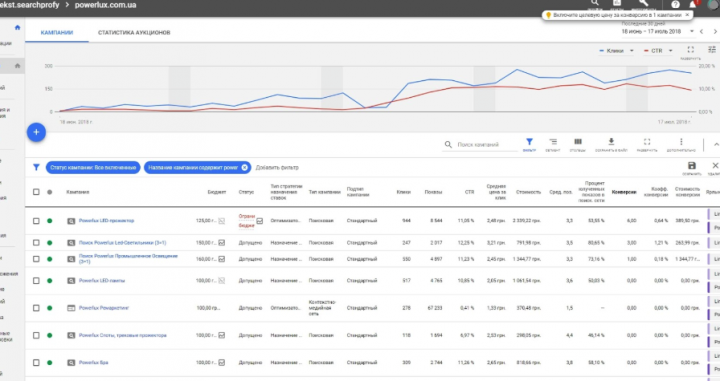Open chart settings adjust icon

click(712, 50)
